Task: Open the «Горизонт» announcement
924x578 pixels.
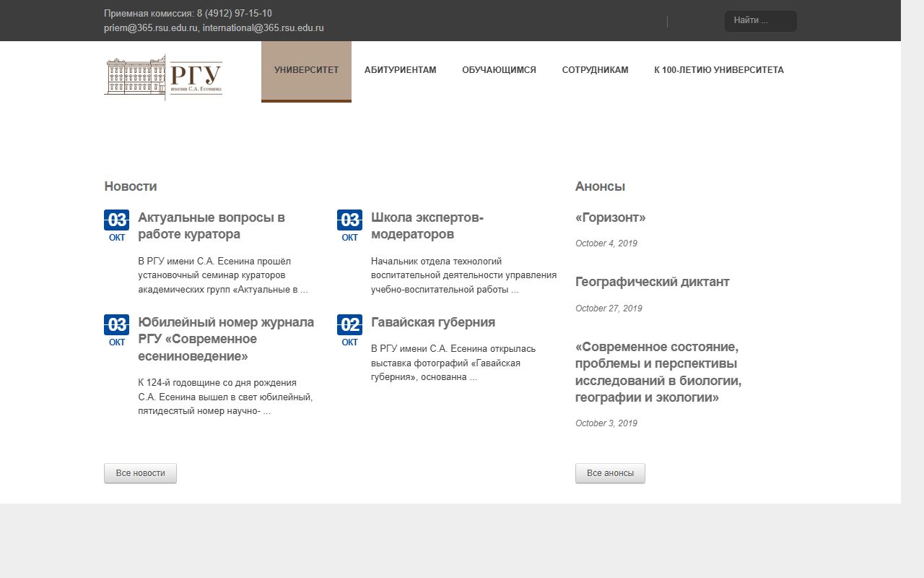Action: 611,217
